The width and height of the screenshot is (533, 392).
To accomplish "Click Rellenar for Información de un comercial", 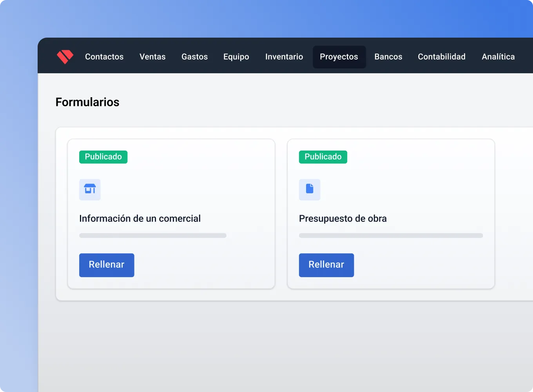I will 107,265.
